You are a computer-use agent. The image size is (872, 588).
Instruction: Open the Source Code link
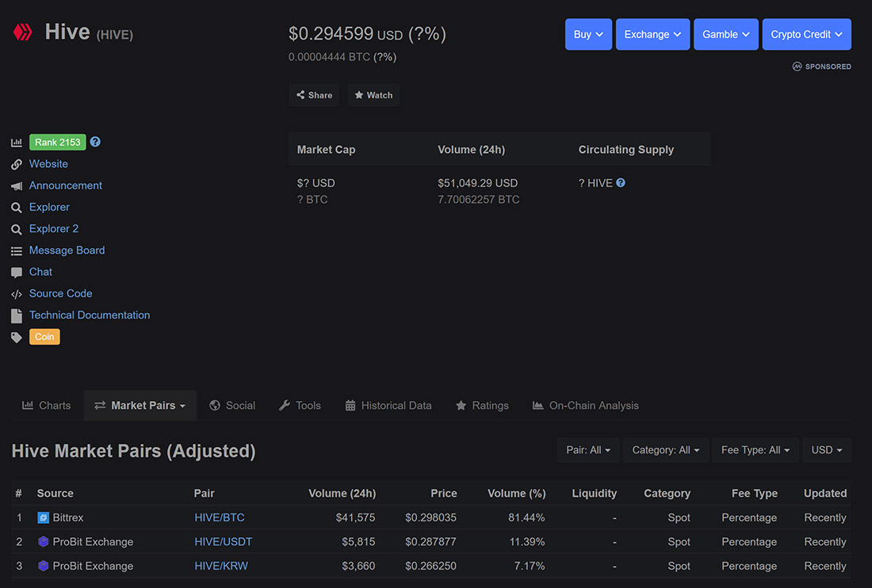(60, 293)
